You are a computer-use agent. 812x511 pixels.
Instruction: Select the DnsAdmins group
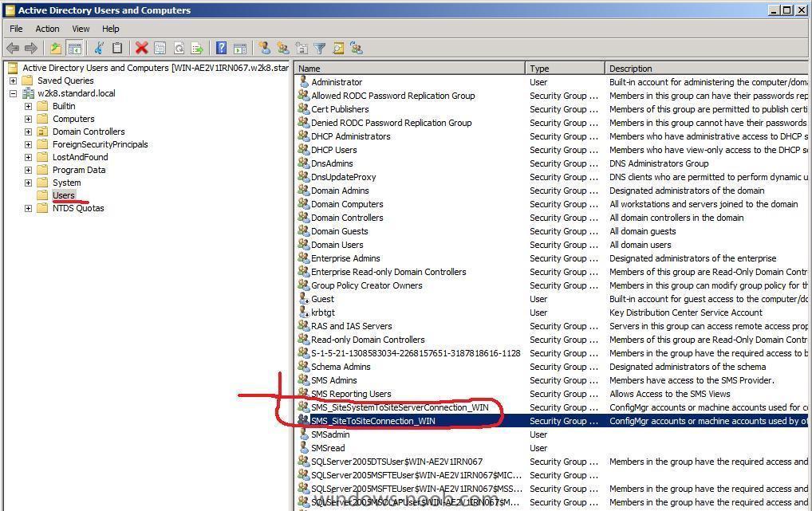pyautogui.click(x=332, y=163)
